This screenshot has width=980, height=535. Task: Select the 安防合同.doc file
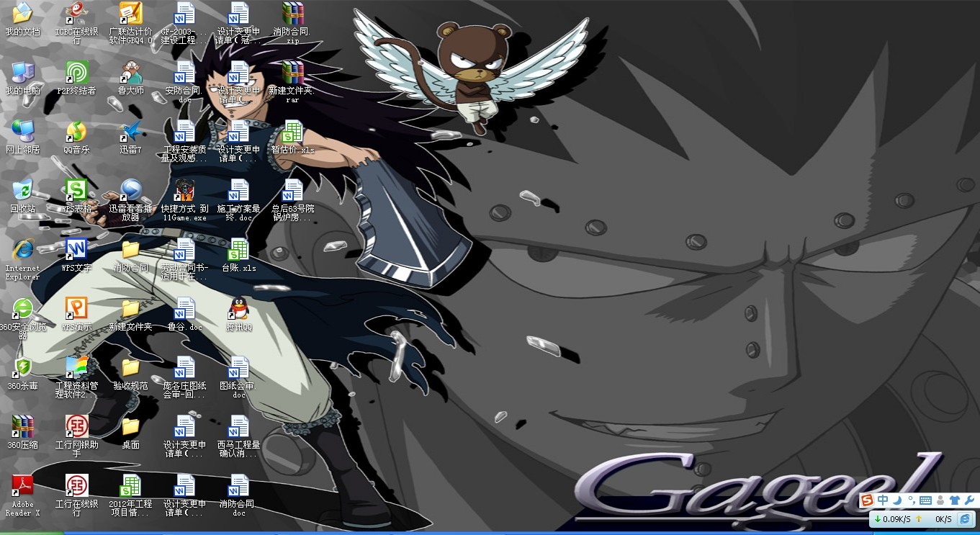(x=184, y=83)
